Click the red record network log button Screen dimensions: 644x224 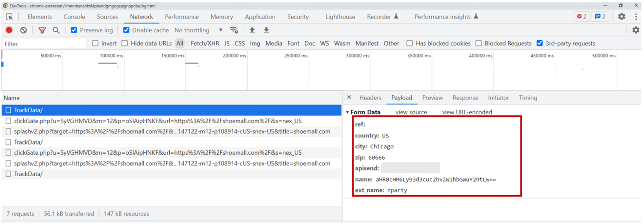click(x=9, y=30)
